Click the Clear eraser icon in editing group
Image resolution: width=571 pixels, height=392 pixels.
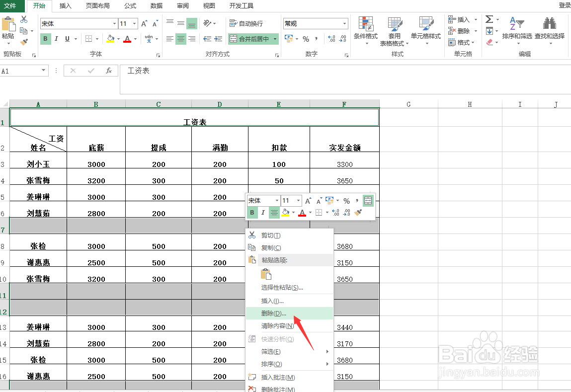tap(489, 42)
